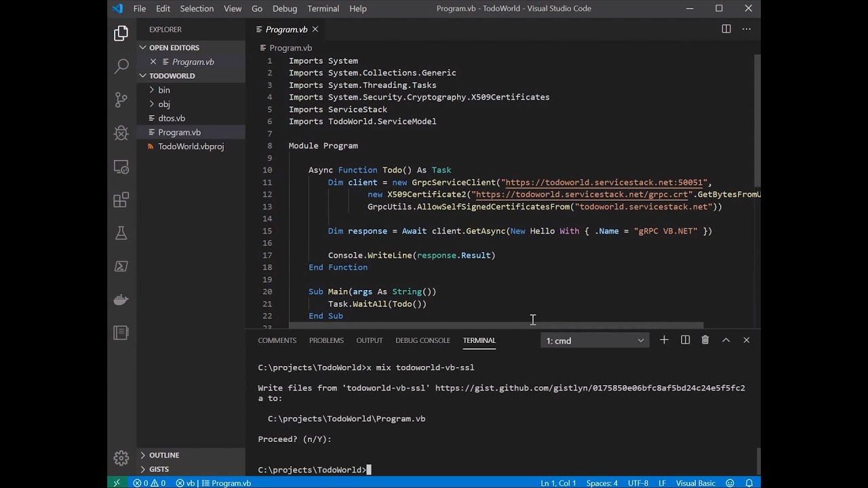This screenshot has width=868, height=488.
Task: Click LF end-of-line selector
Action: point(662,483)
